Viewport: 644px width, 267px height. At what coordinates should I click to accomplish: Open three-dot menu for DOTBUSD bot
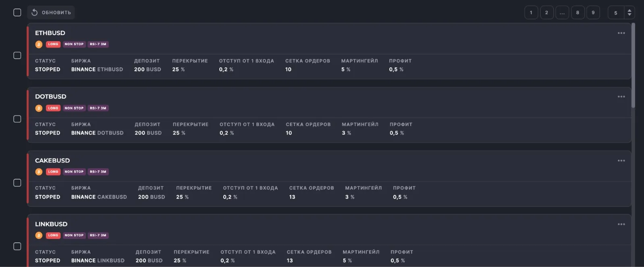tap(621, 97)
